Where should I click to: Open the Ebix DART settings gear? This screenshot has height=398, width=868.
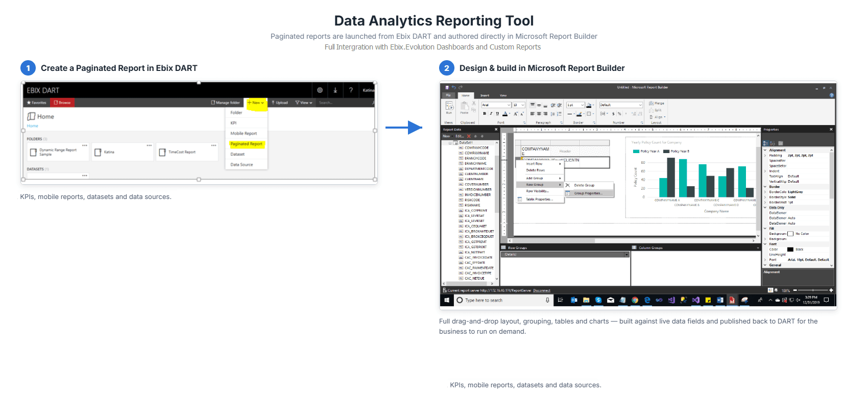coord(320,90)
